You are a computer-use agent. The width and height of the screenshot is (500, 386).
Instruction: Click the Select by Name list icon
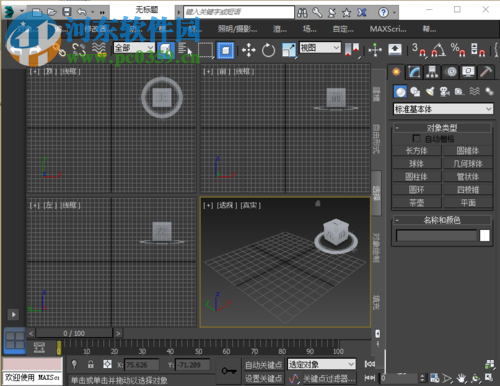[x=185, y=50]
